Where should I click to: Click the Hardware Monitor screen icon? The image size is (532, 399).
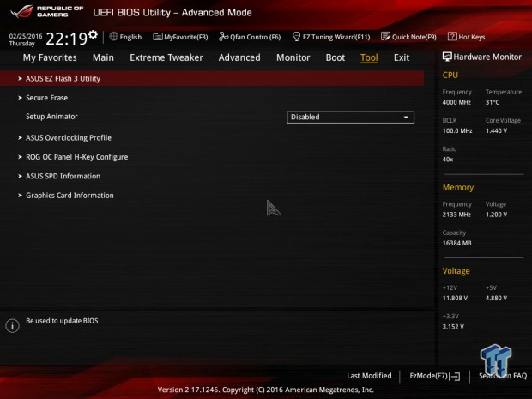[x=447, y=57]
